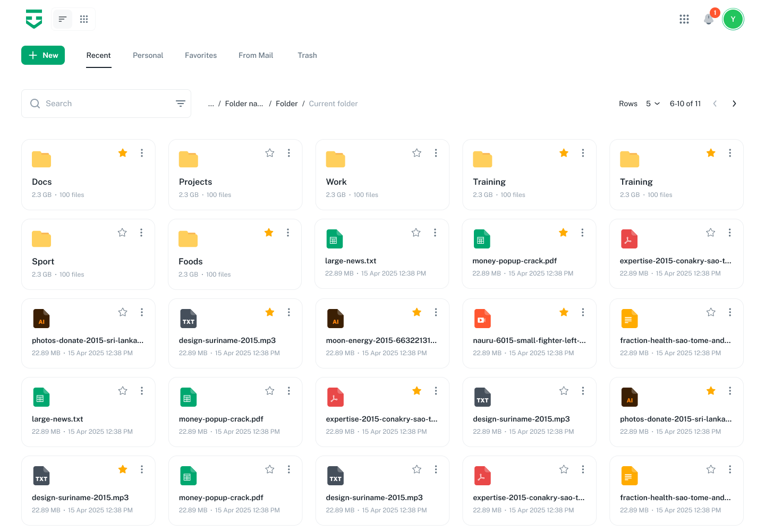Open the Trash tab
Viewport: 765px width, 532px height.
307,55
